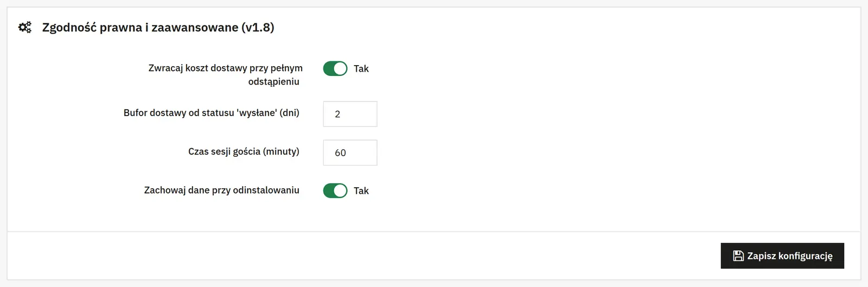Viewport: 868px width, 287px height.
Task: Click the 'Zgodność prawna i zaawansowane (v1.8)' heading
Action: 158,27
